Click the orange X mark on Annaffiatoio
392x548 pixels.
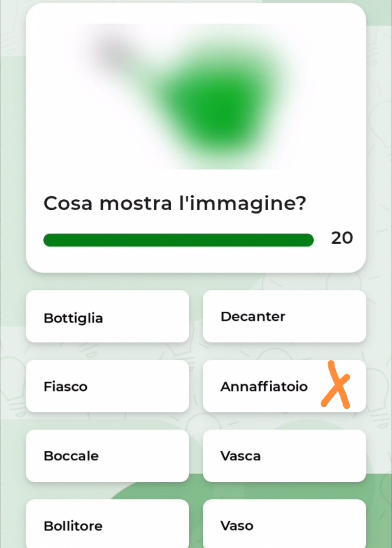pyautogui.click(x=335, y=386)
